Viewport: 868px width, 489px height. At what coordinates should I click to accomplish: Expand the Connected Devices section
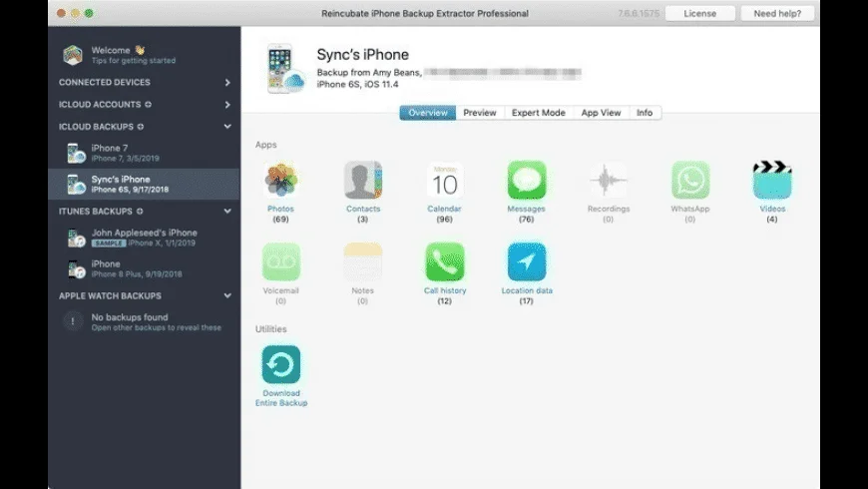click(227, 82)
